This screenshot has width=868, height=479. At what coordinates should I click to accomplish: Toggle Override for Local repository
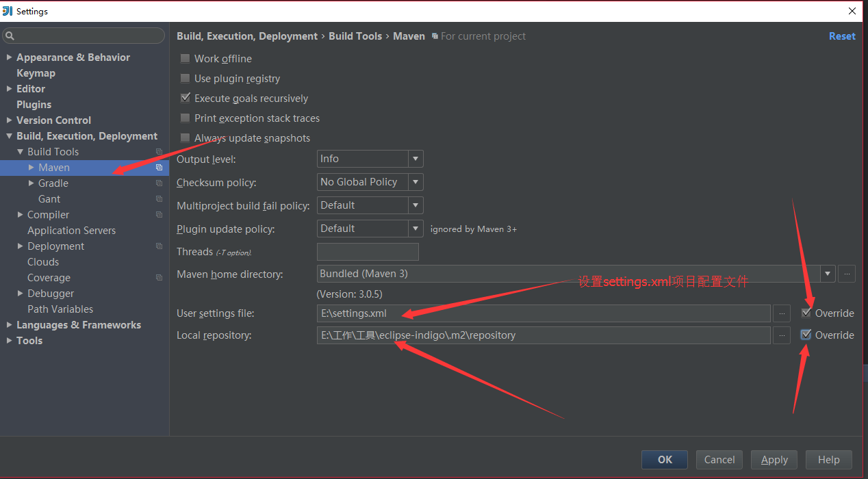point(806,335)
